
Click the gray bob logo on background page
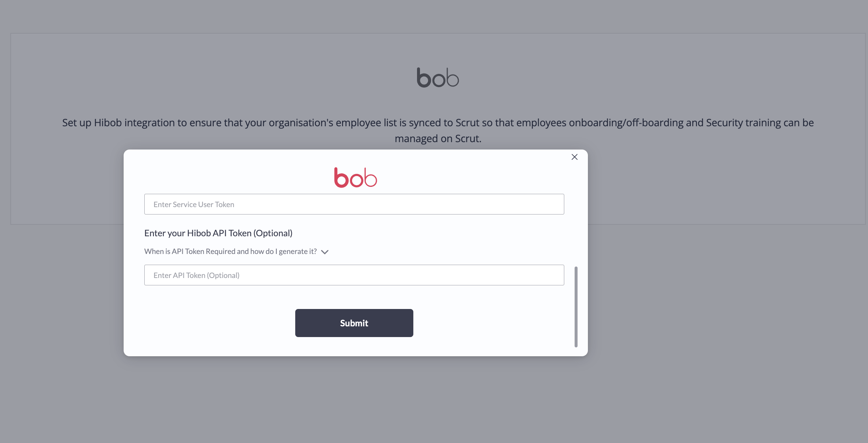tap(438, 78)
